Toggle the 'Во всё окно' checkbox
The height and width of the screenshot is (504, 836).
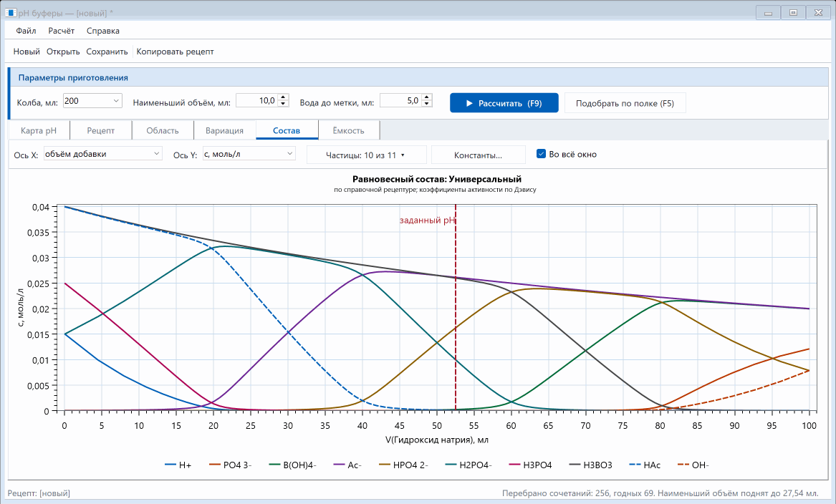541,154
